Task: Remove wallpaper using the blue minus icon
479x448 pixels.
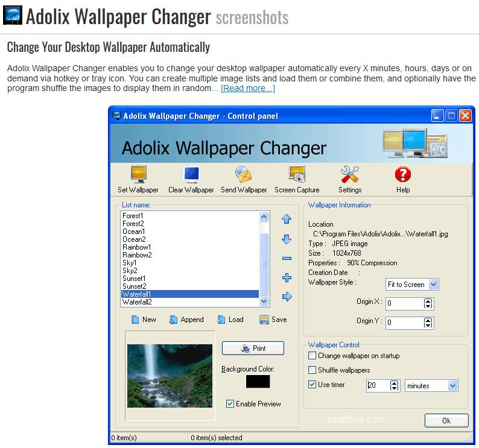Action: point(287,258)
